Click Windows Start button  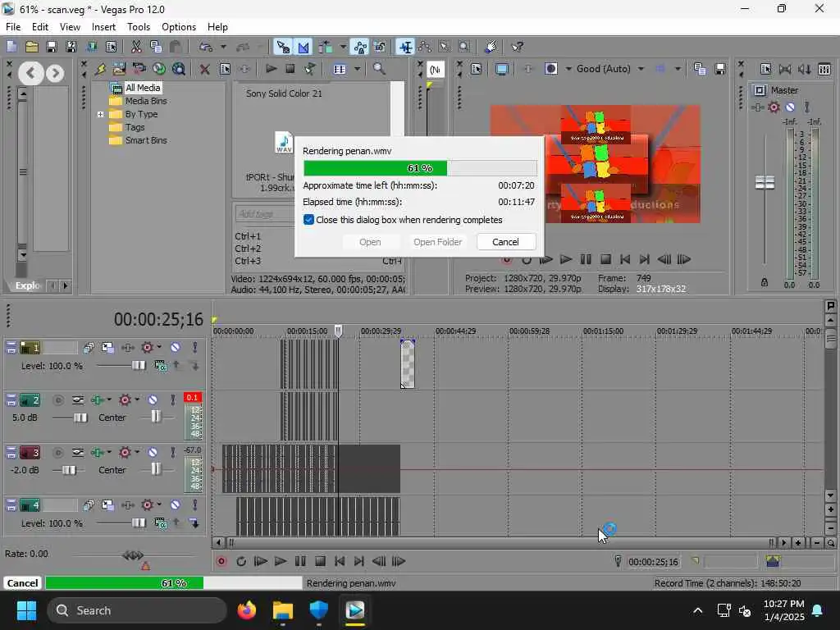pyautogui.click(x=27, y=610)
